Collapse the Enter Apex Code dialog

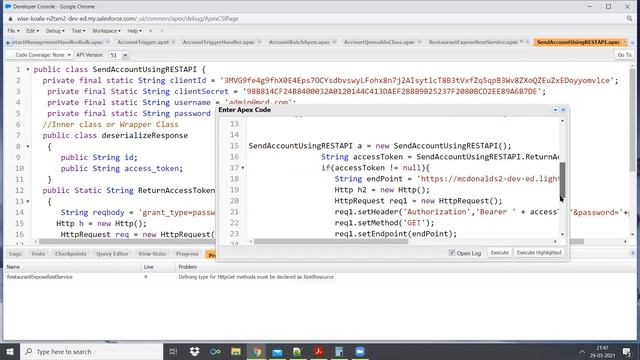coord(555,110)
